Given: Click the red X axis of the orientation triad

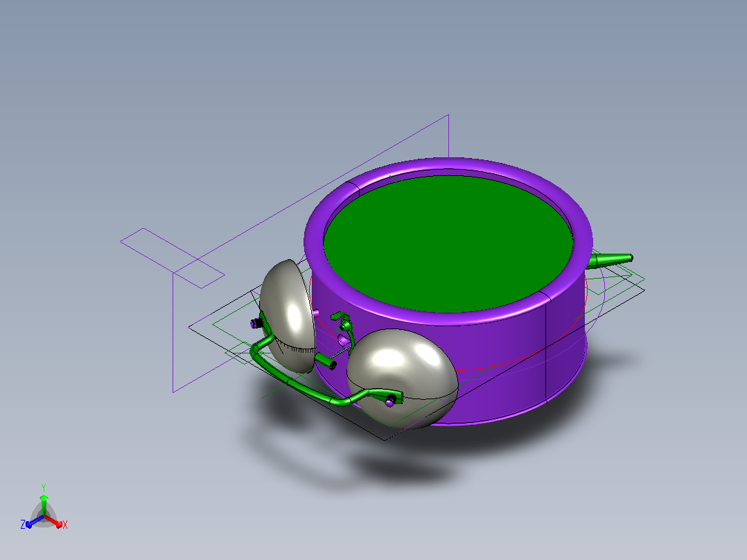Looking at the screenshot, I should click(55, 522).
